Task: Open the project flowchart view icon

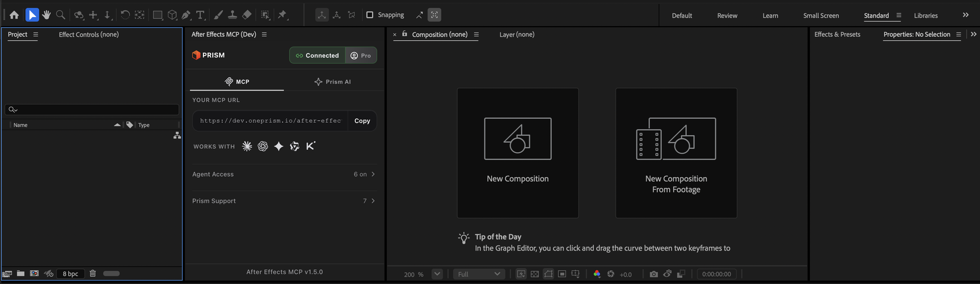Action: 177,135
